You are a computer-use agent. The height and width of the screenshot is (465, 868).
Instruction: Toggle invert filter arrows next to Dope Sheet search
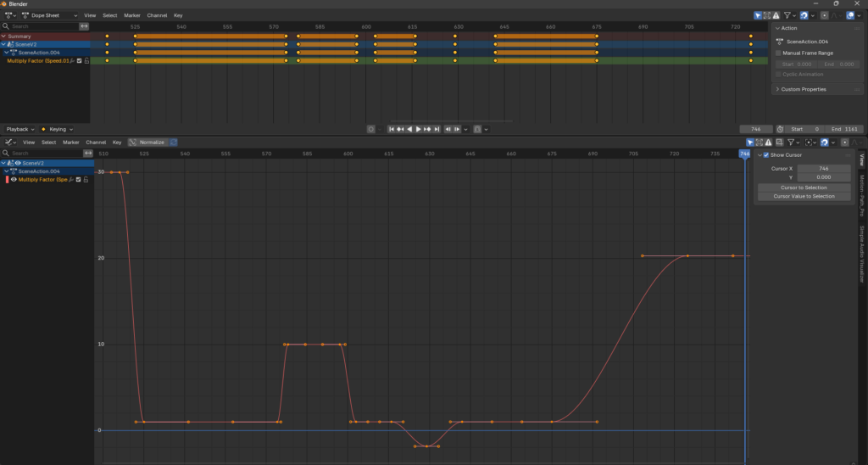coord(84,26)
